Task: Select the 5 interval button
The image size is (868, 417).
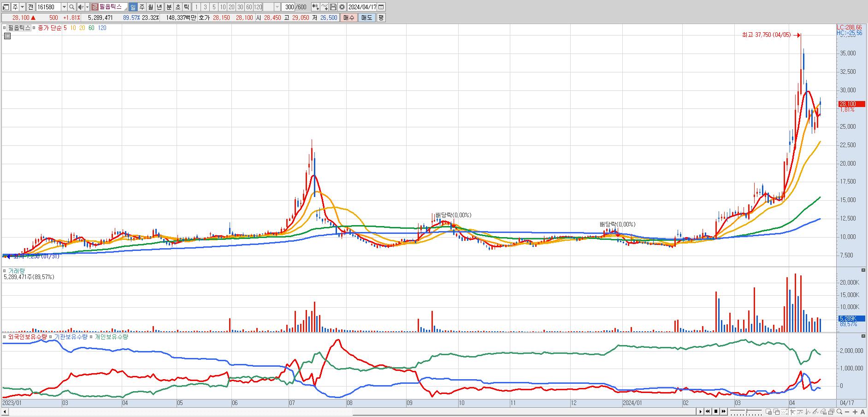Action: tap(214, 7)
